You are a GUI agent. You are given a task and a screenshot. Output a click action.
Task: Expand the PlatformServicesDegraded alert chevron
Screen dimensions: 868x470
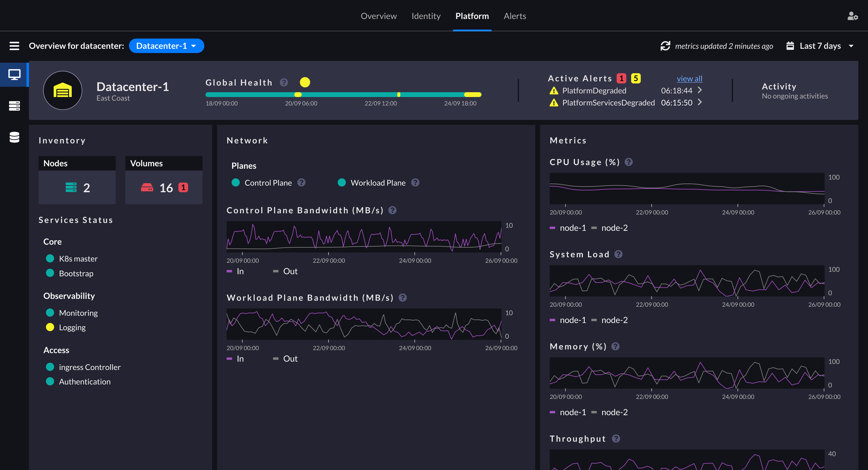click(700, 102)
